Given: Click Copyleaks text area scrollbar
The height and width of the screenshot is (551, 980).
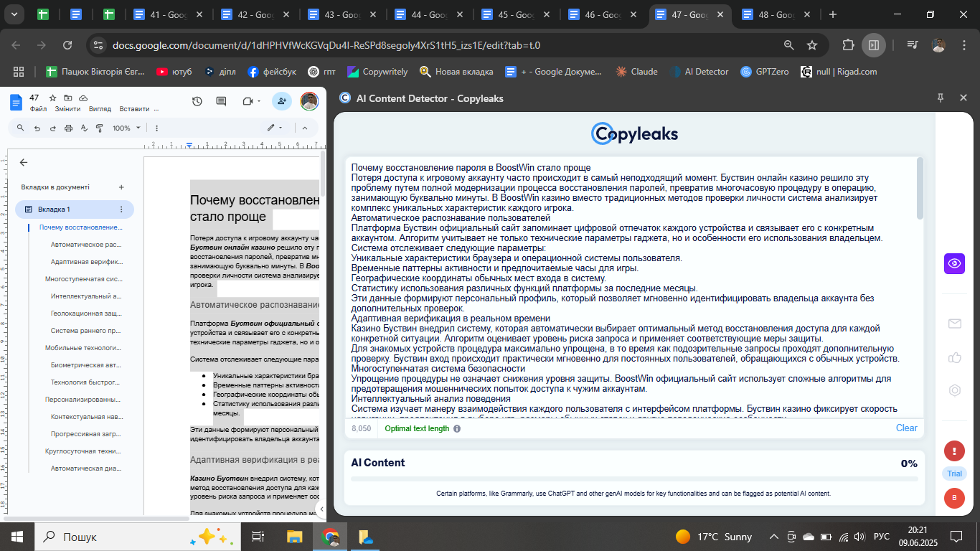Looking at the screenshot, I should 920,189.
